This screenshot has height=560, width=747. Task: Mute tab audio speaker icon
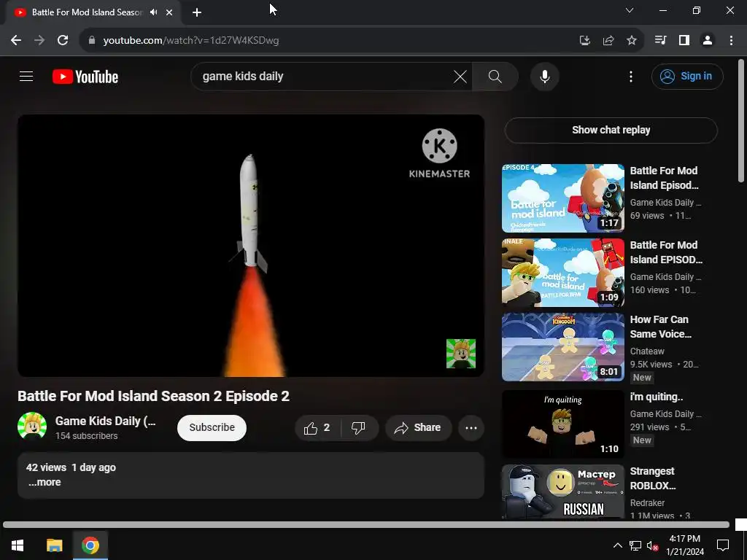[x=153, y=12]
